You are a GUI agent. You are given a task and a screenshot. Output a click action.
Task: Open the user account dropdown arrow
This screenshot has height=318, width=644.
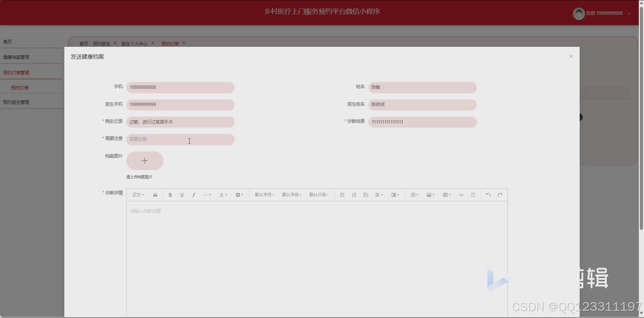629,13
